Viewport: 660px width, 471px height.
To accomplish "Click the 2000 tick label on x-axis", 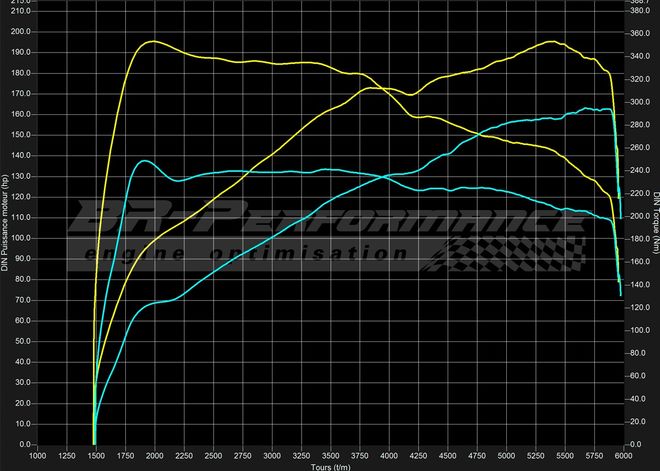I will click(x=154, y=455).
